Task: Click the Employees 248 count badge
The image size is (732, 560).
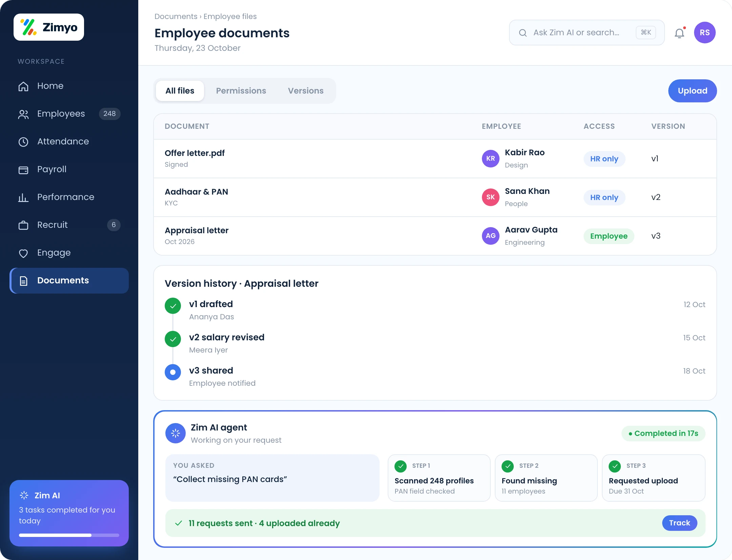Action: pos(109,114)
